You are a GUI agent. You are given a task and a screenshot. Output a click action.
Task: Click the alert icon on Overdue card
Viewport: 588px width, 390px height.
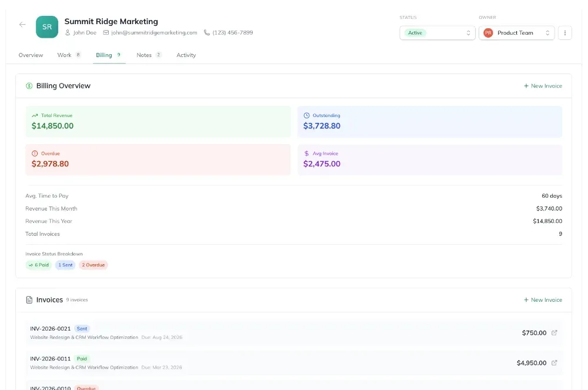[x=35, y=154]
